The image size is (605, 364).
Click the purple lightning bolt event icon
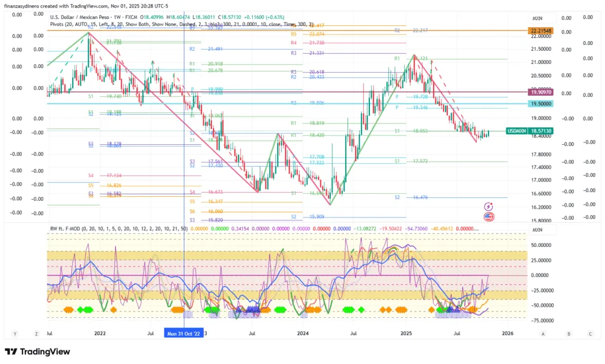click(489, 206)
